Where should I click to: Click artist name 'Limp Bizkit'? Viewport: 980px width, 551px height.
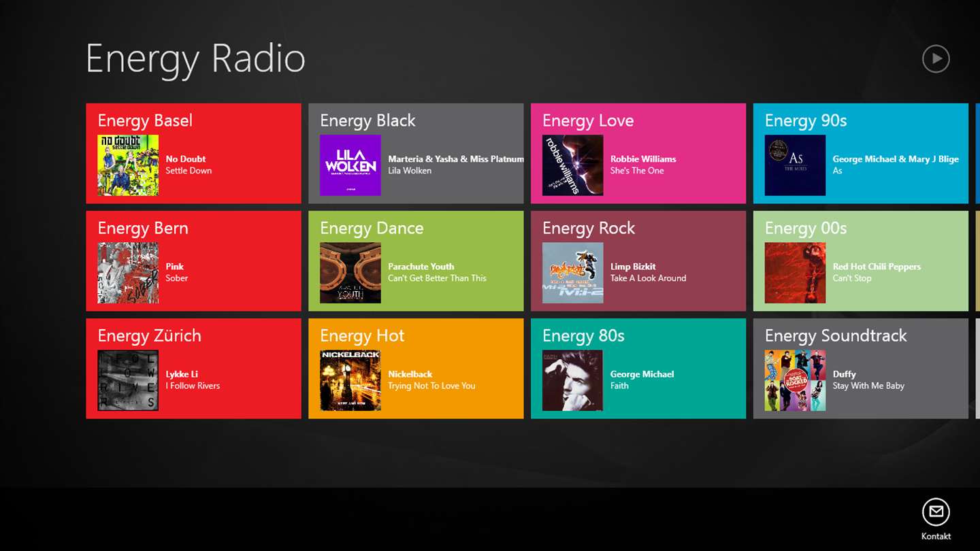(x=633, y=267)
